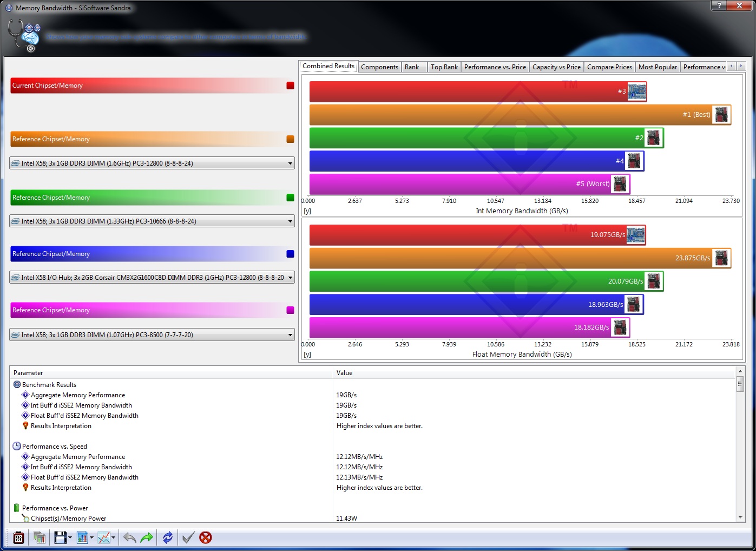756x551 pixels.
Task: Open the floppy save icon's dropdown arrow
Action: 70,538
